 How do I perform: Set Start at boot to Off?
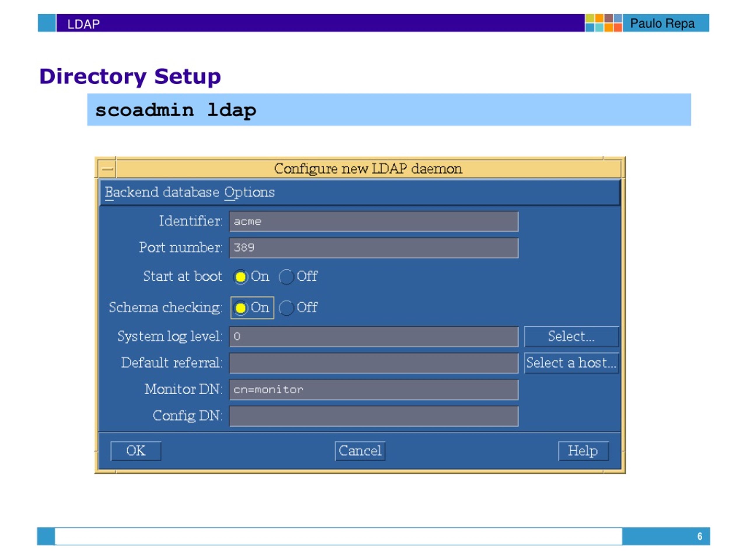298,277
